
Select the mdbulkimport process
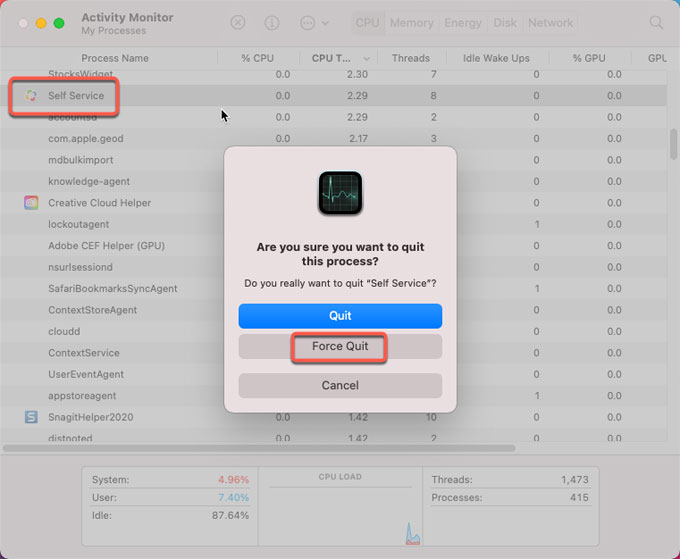[x=81, y=160]
